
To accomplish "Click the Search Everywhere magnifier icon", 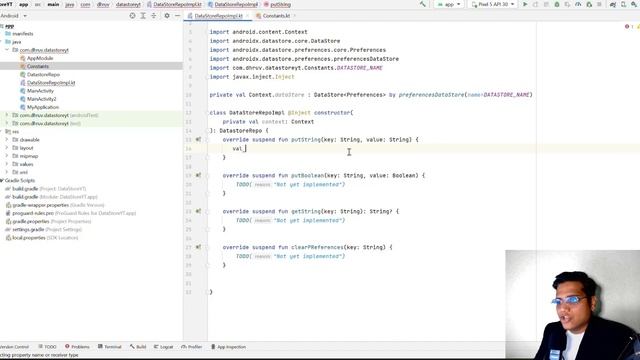I will [x=635, y=4].
